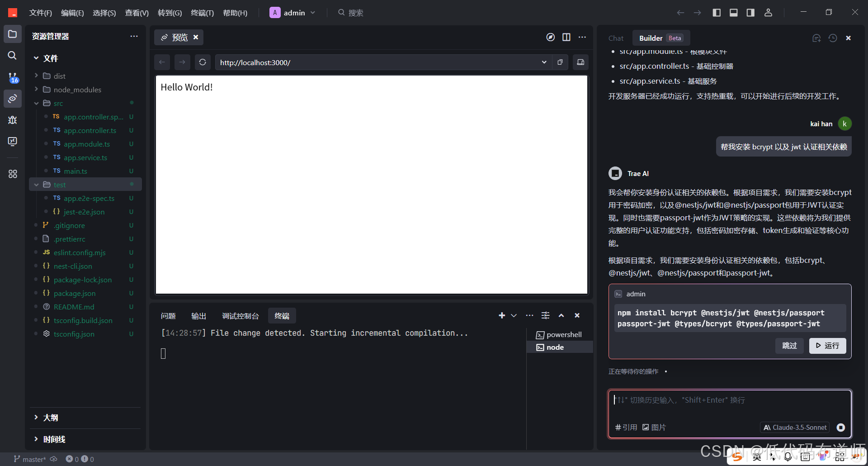The height and width of the screenshot is (466, 868).
Task: Open the 编辑(E) menu
Action: click(x=72, y=13)
